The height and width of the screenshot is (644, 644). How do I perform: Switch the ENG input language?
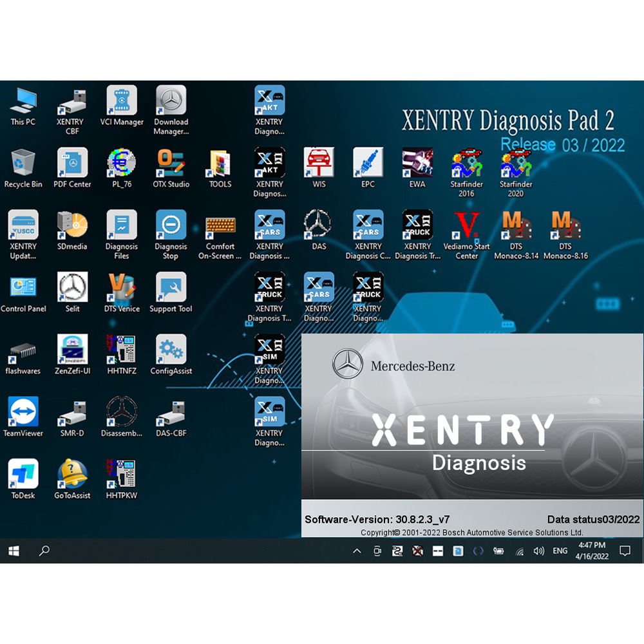[x=560, y=551]
